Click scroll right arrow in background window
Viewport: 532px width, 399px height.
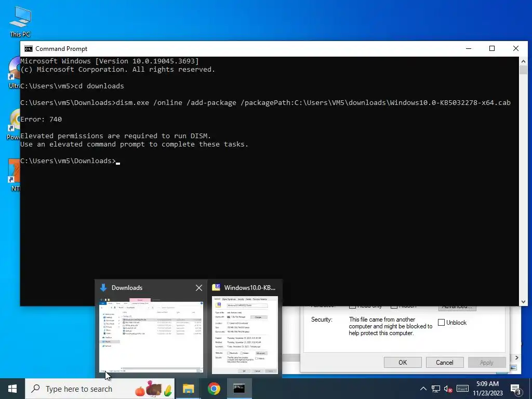pyautogui.click(x=516, y=357)
